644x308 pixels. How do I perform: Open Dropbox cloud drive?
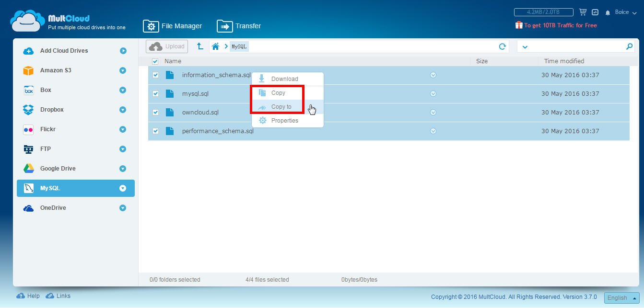[x=52, y=110]
